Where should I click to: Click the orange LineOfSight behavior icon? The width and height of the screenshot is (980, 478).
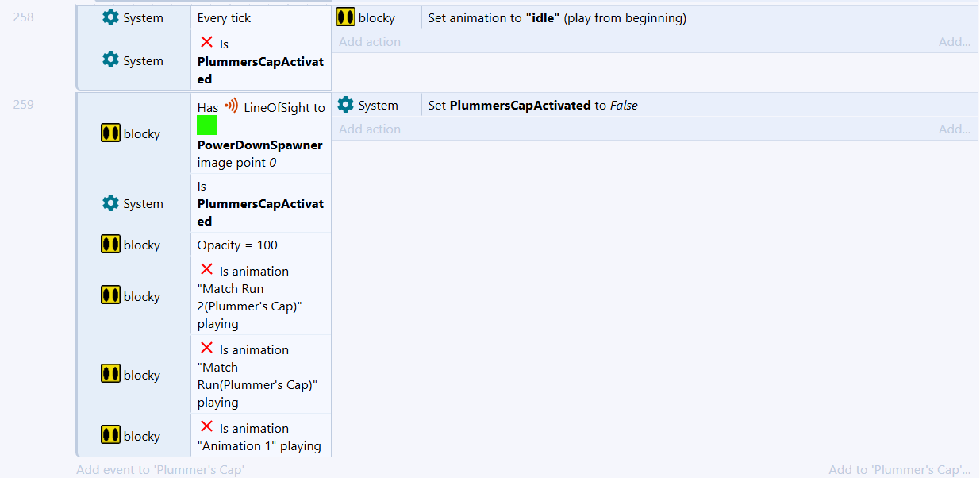click(231, 106)
